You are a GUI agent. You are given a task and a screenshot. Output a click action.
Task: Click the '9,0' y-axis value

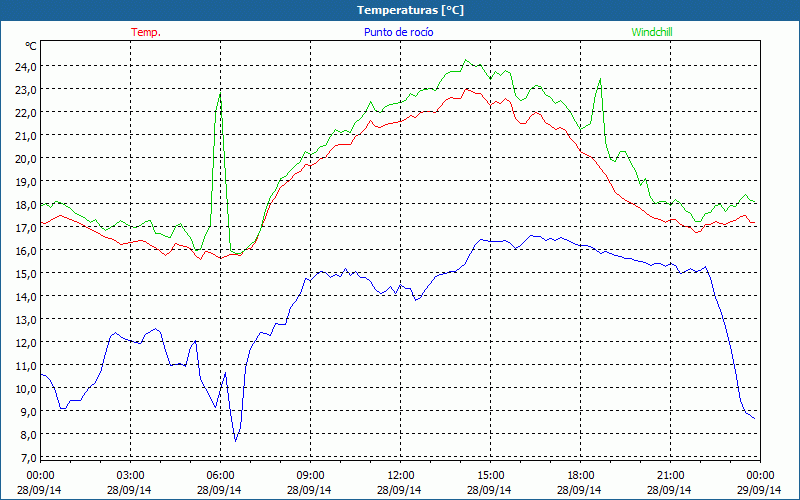tap(29, 411)
